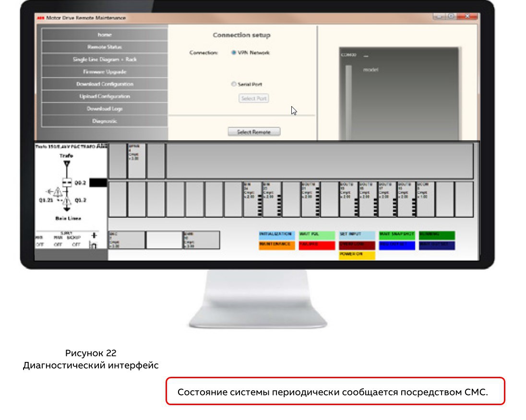Screen dimensions: 526x420
Task: Click the orange MAINTENANCE swatch
Action: click(276, 245)
